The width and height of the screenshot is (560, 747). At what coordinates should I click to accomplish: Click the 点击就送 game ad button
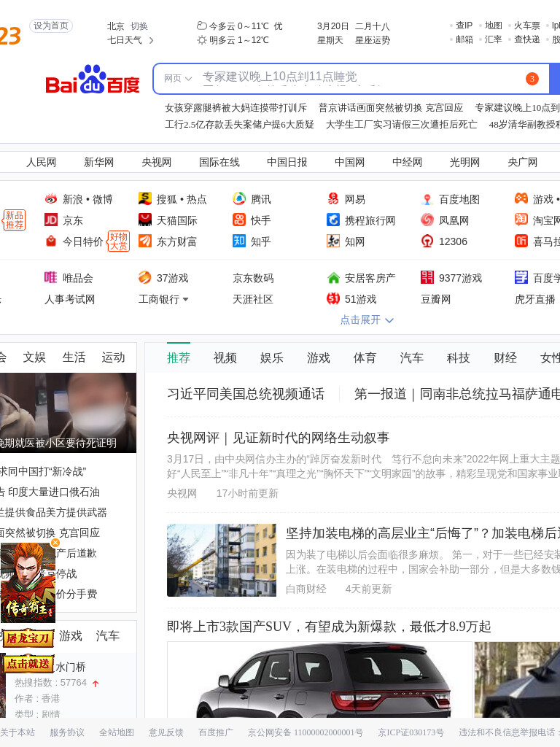point(28,664)
